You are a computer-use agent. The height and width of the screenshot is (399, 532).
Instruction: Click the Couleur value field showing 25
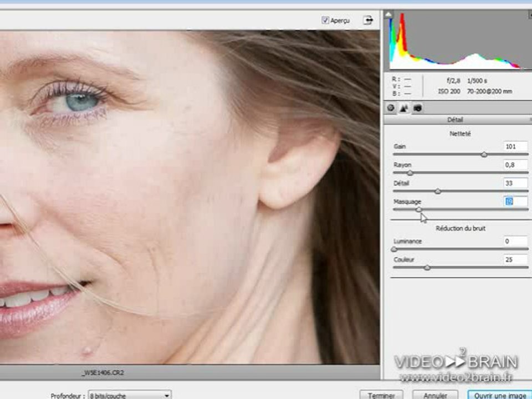515,259
